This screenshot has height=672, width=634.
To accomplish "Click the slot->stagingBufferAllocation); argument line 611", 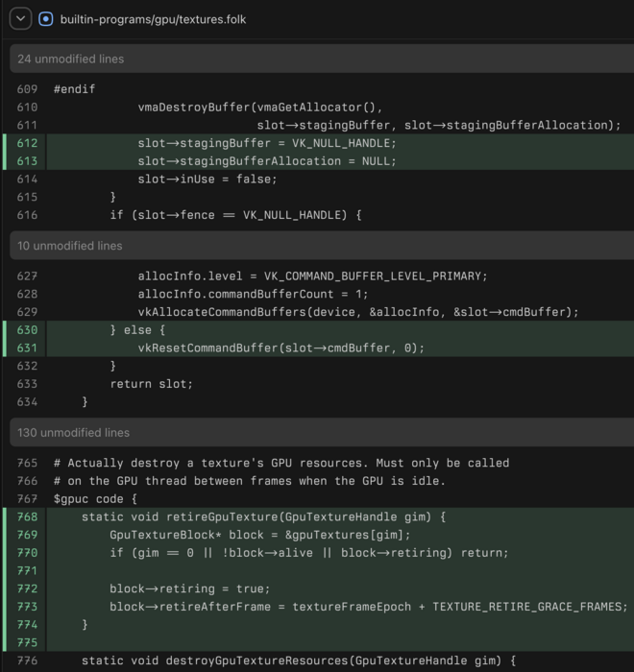I will (439, 125).
